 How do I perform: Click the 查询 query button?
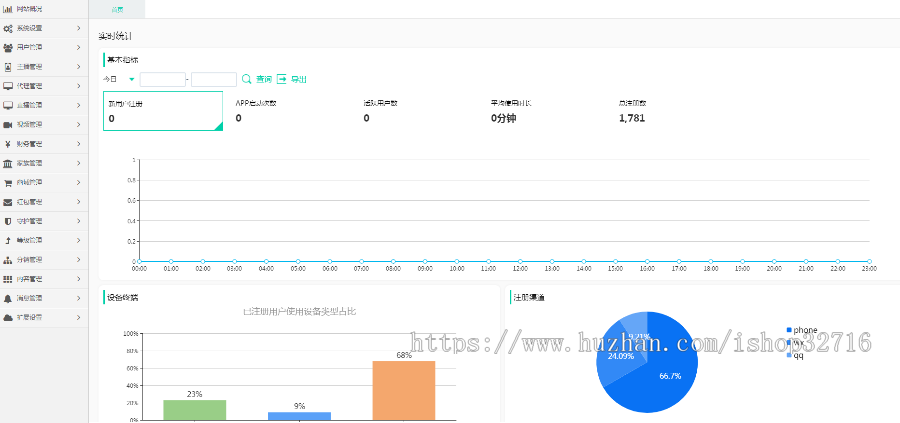click(x=257, y=79)
